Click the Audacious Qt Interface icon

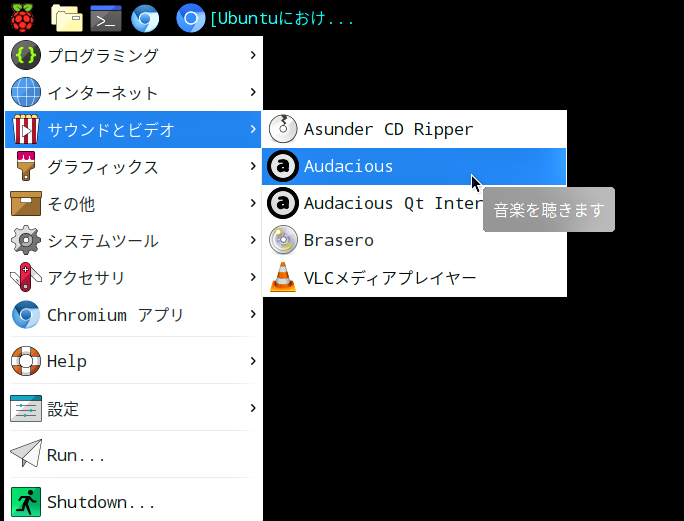[283, 203]
